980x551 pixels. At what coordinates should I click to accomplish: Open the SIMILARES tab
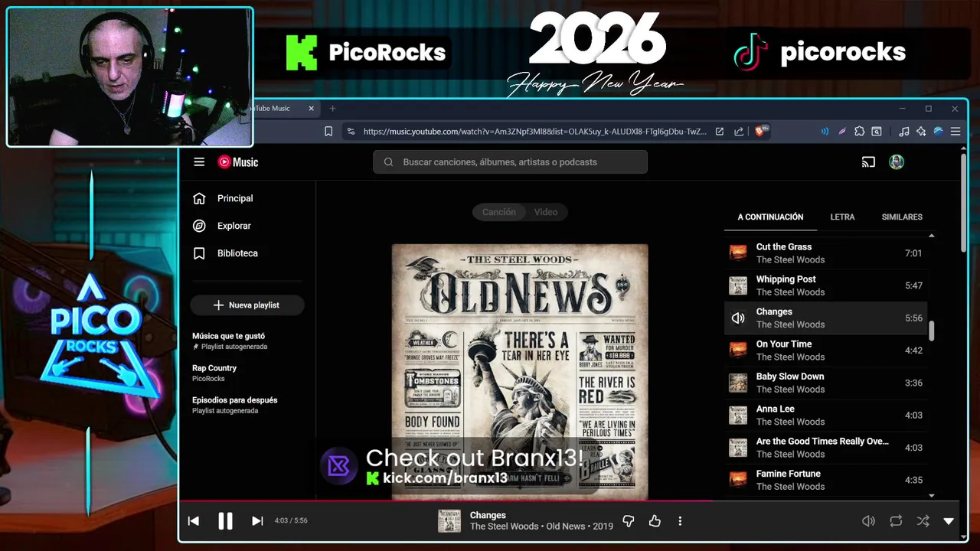click(x=902, y=217)
